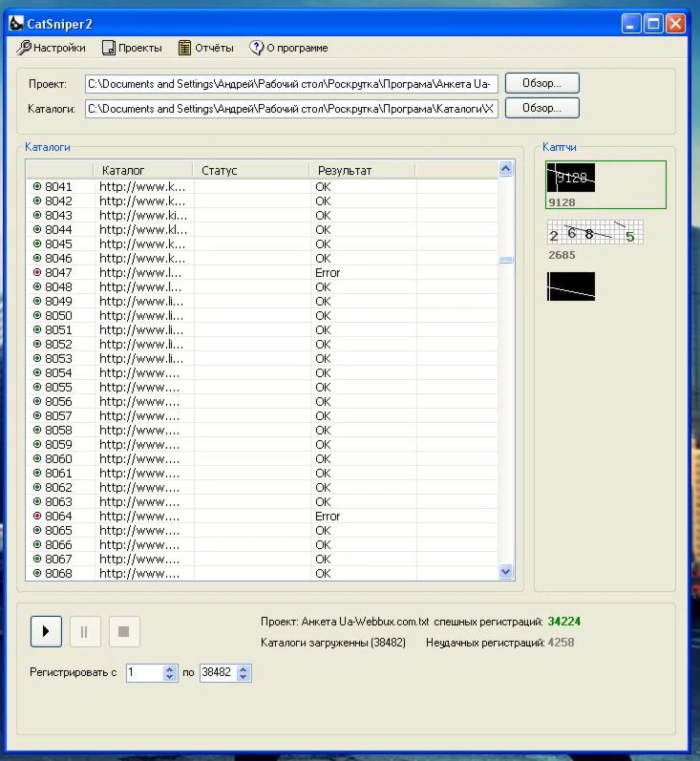Click the Проект file path input field
The width and height of the screenshot is (700, 761).
[x=291, y=84]
